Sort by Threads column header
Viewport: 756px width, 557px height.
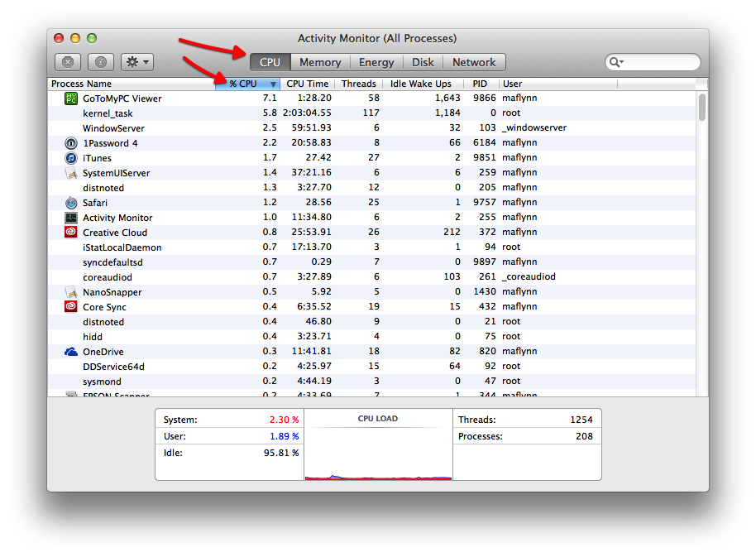pyautogui.click(x=359, y=84)
